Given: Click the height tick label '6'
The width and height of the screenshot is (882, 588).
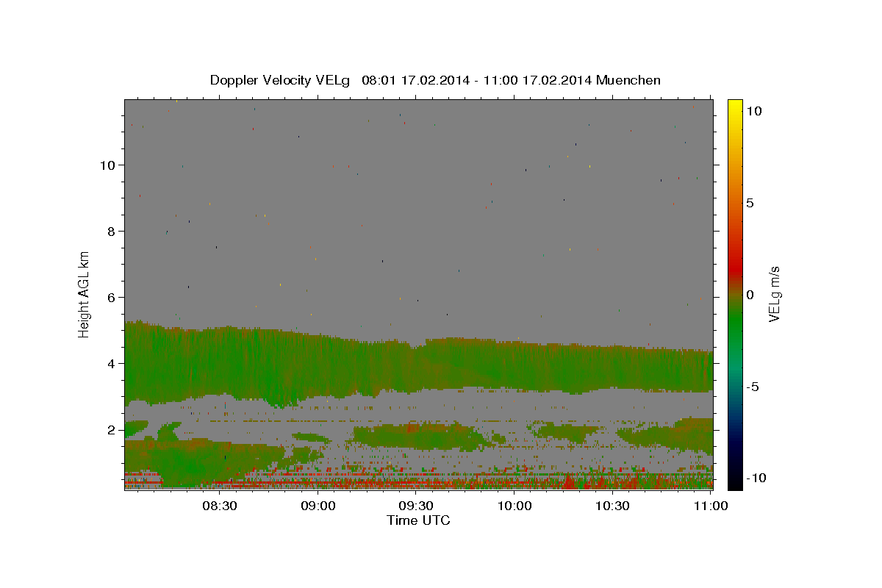Looking at the screenshot, I should tap(111, 297).
